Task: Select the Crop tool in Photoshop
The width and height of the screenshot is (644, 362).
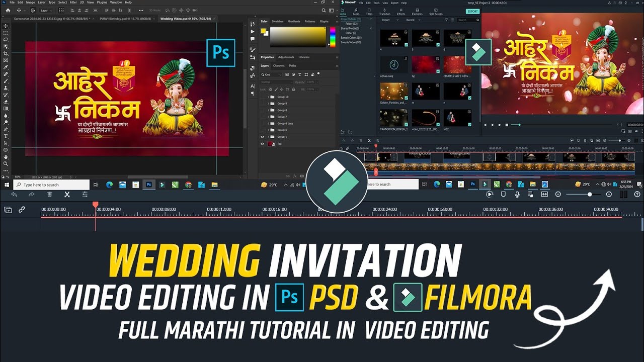Action: 6,54
